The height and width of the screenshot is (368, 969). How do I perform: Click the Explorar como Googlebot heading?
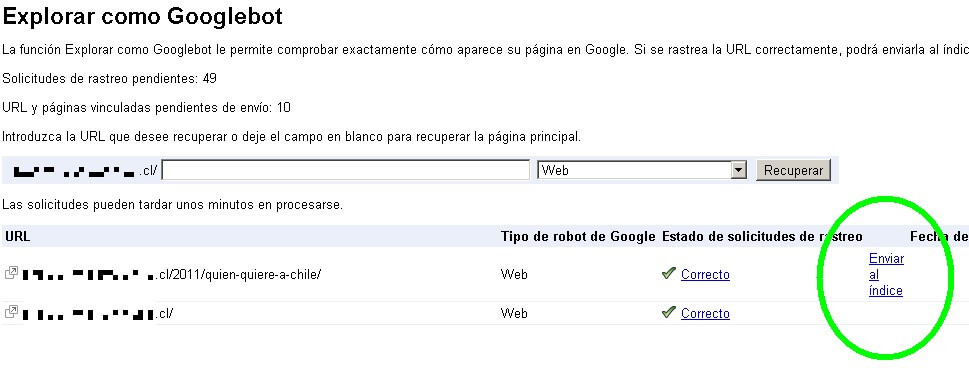[x=143, y=16]
